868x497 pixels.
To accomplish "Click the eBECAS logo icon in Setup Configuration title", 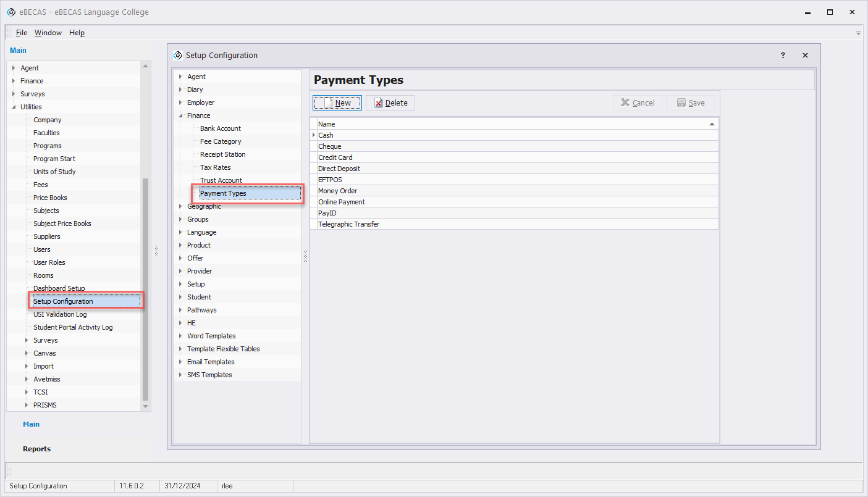I will point(178,56).
